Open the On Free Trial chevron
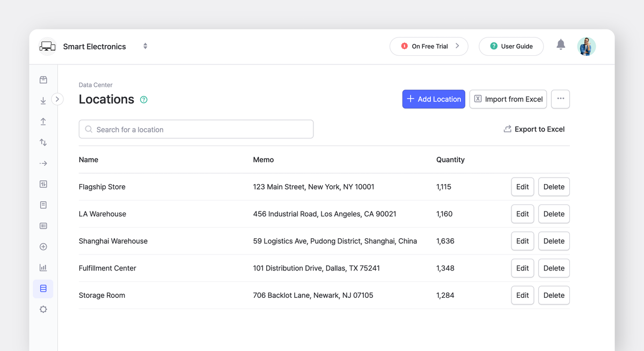This screenshot has width=644, height=351. [459, 46]
